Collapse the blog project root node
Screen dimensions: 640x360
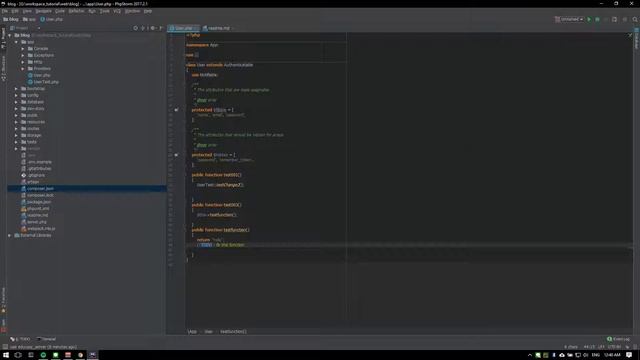coord(10,35)
